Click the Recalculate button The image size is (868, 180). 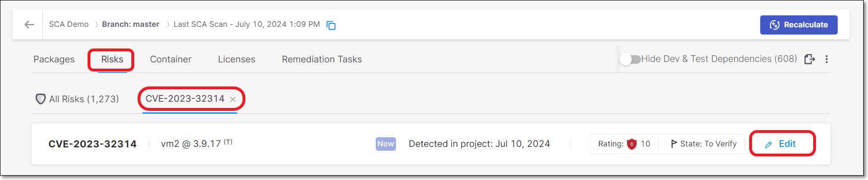(x=799, y=25)
